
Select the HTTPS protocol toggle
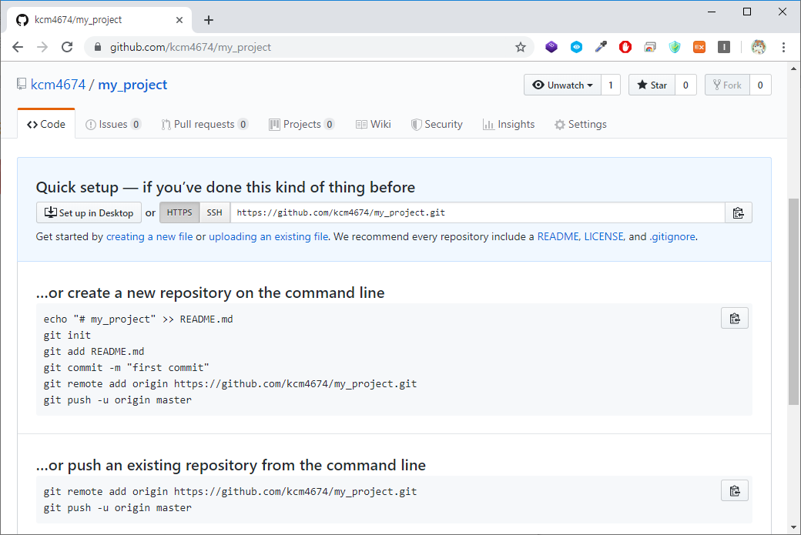coord(179,213)
